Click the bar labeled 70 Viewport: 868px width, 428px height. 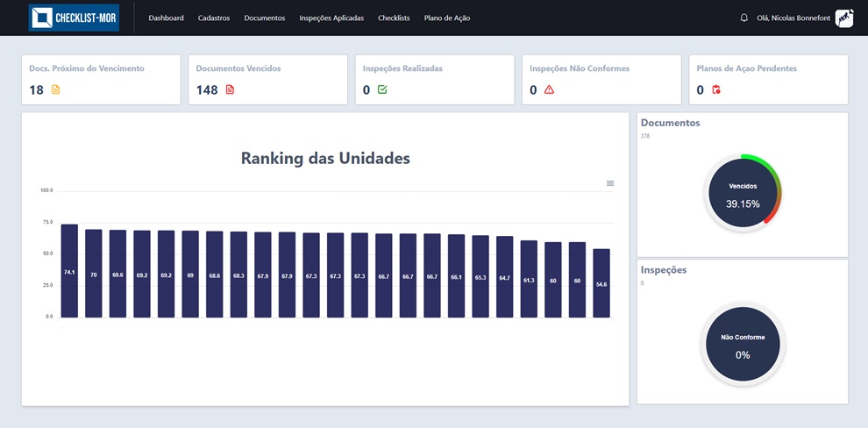pos(94,274)
